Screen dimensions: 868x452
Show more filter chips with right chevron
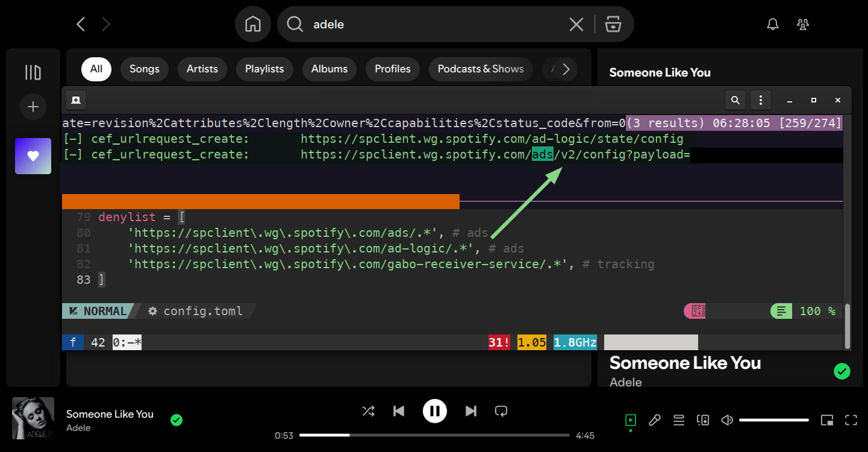(566, 69)
